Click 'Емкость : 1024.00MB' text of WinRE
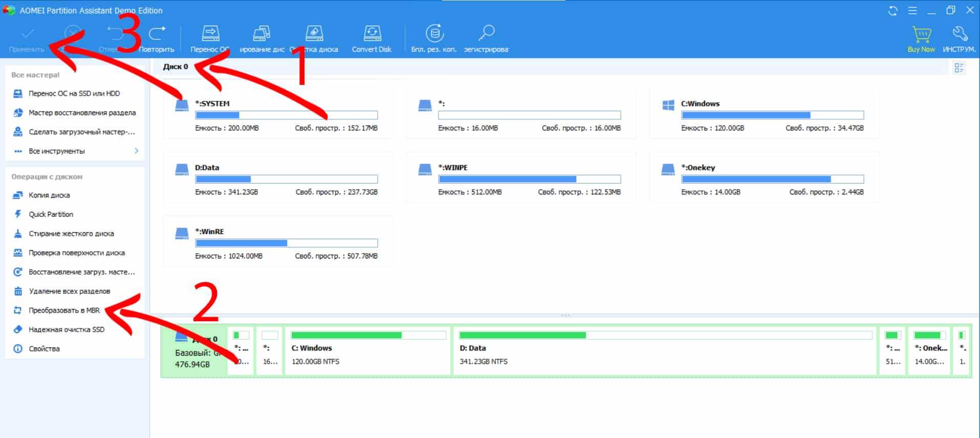 coord(229,256)
